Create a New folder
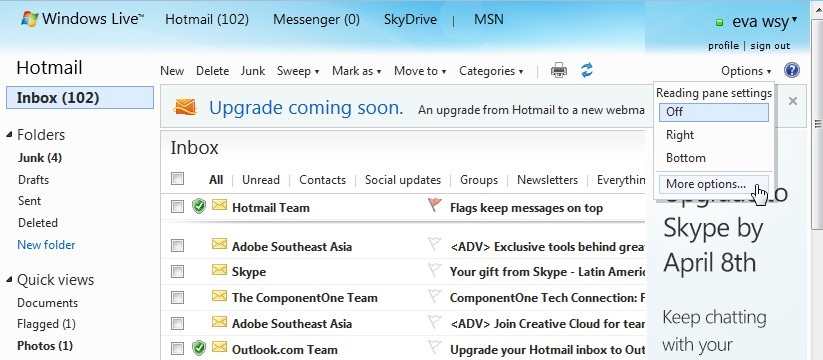The width and height of the screenshot is (823, 360). (46, 245)
